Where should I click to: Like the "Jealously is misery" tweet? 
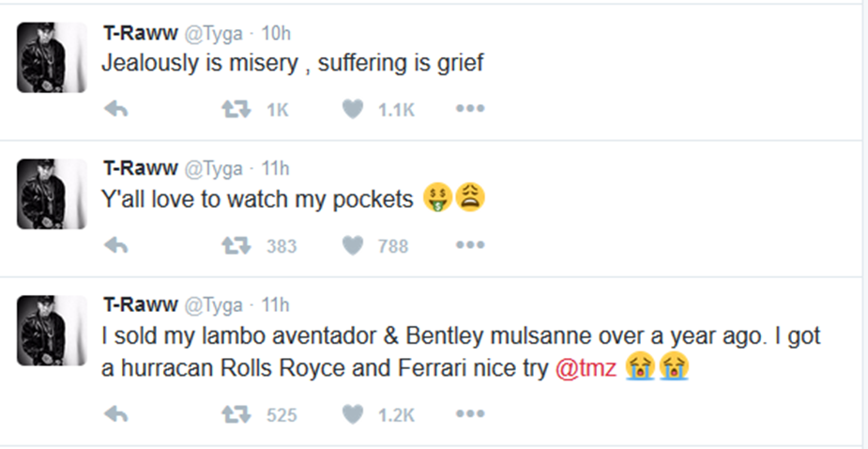pos(353,110)
